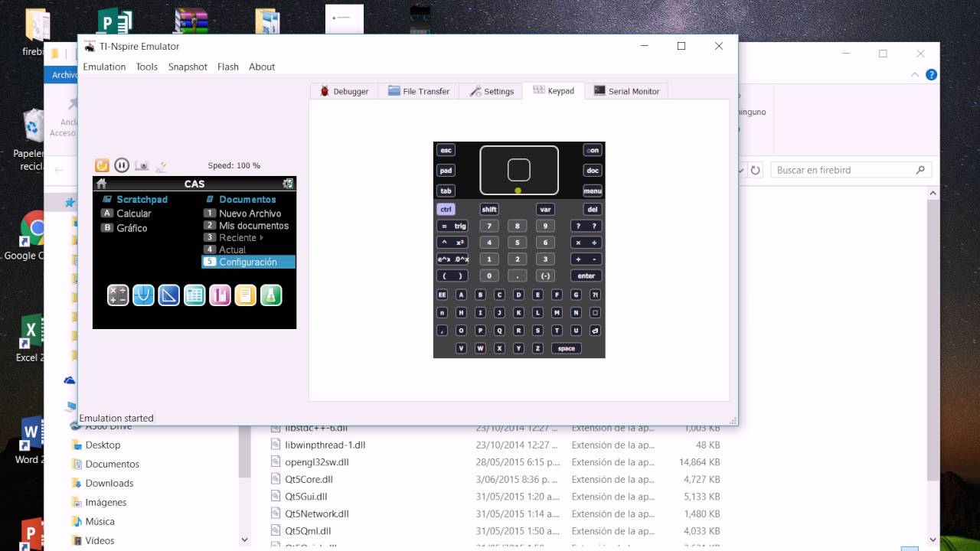
Task: Click the menu key on the keypad
Action: 593,191
